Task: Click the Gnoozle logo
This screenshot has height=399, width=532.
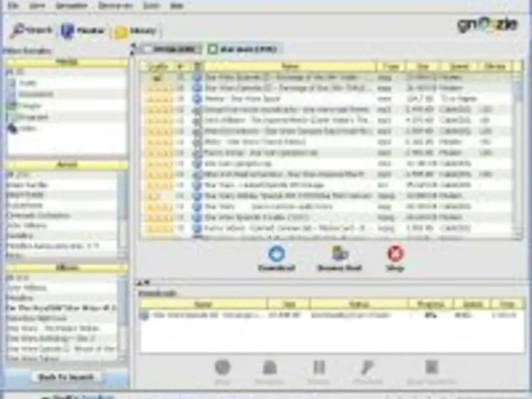Action: (x=487, y=25)
